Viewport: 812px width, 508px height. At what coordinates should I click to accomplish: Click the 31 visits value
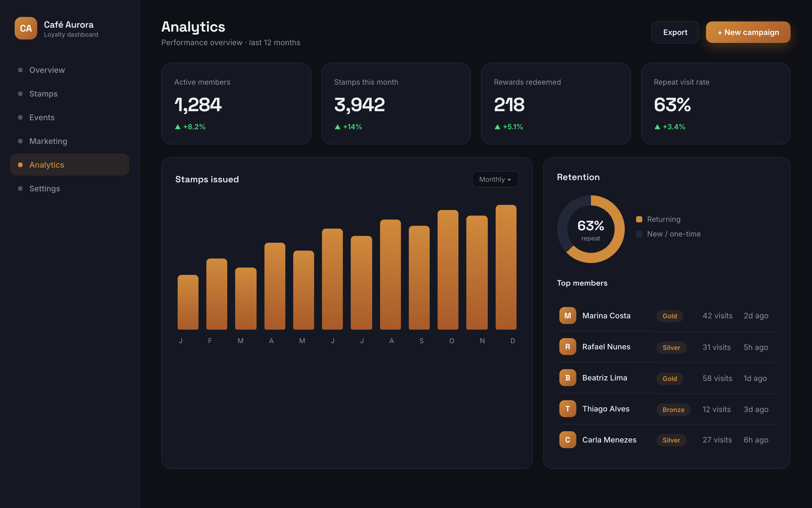[716, 347]
